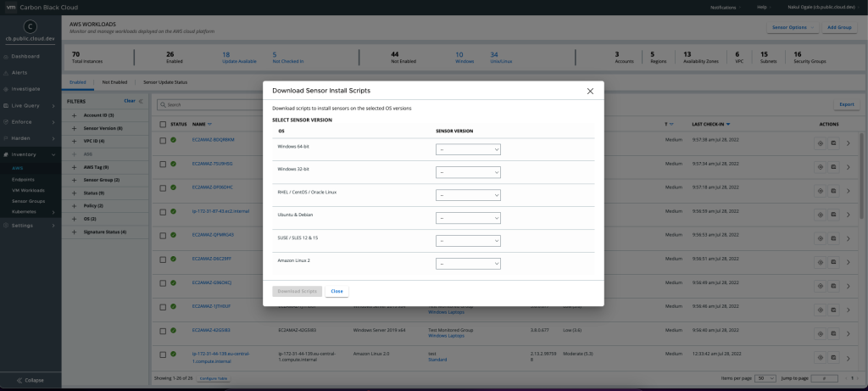Click the target action icon for 9:57:34 am row
Screen dimensions: 868x391
click(821, 167)
